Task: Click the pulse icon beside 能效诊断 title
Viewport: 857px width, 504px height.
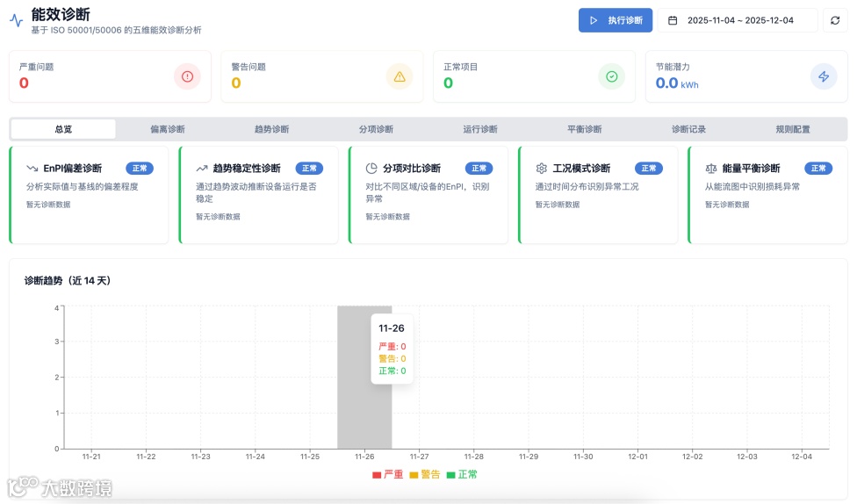Action: click(x=17, y=20)
